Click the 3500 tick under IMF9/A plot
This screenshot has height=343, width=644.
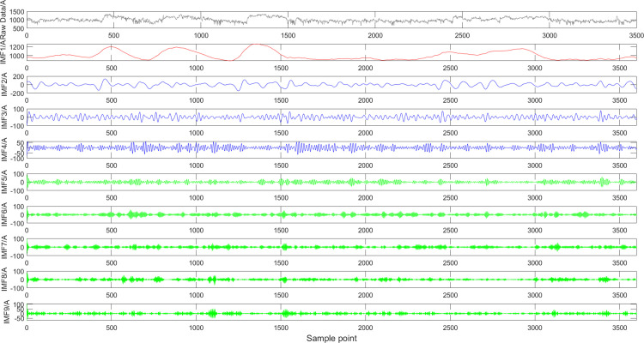619,328
